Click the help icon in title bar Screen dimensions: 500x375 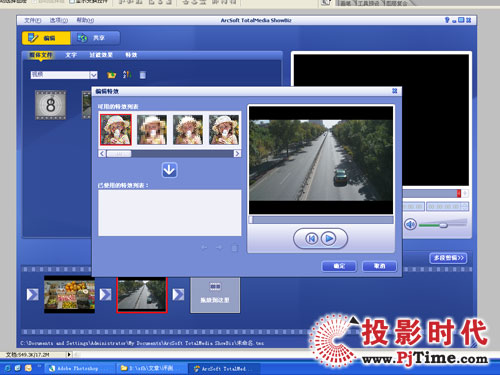(x=447, y=20)
